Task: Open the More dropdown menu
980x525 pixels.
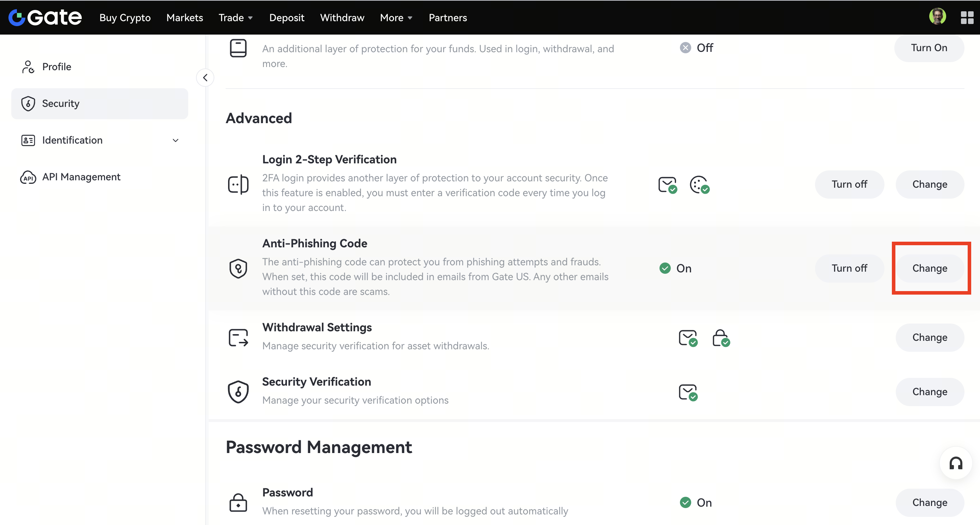Action: pyautogui.click(x=396, y=18)
